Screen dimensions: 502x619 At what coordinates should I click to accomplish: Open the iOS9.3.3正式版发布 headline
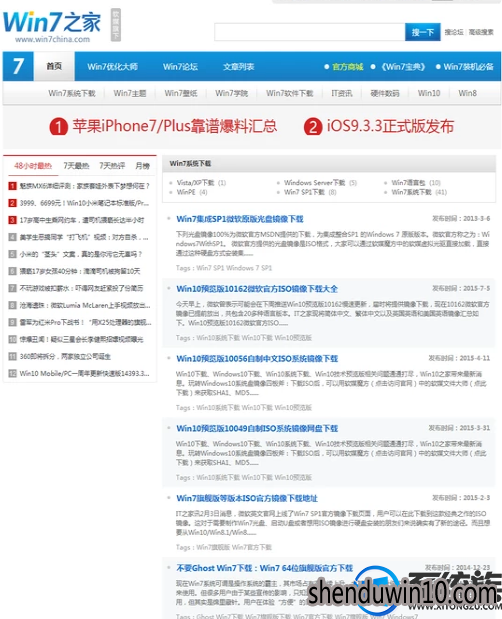coord(390,126)
